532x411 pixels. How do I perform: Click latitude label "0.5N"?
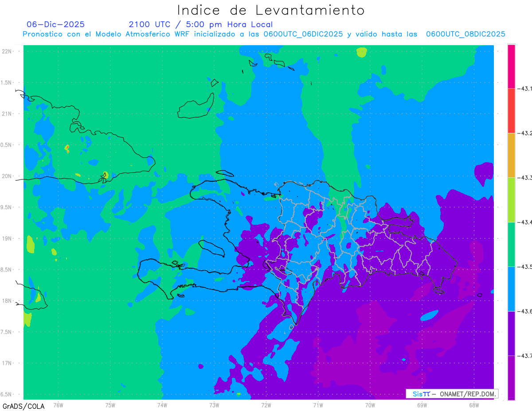(6, 145)
